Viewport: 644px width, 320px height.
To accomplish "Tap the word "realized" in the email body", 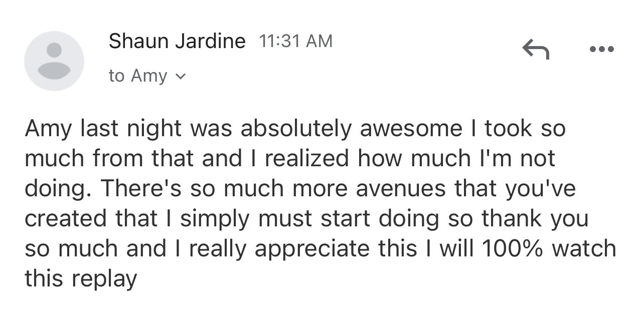I will pos(306,159).
